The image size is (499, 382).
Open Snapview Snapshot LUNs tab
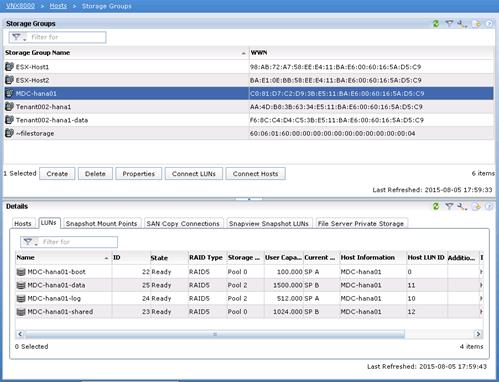click(x=269, y=224)
